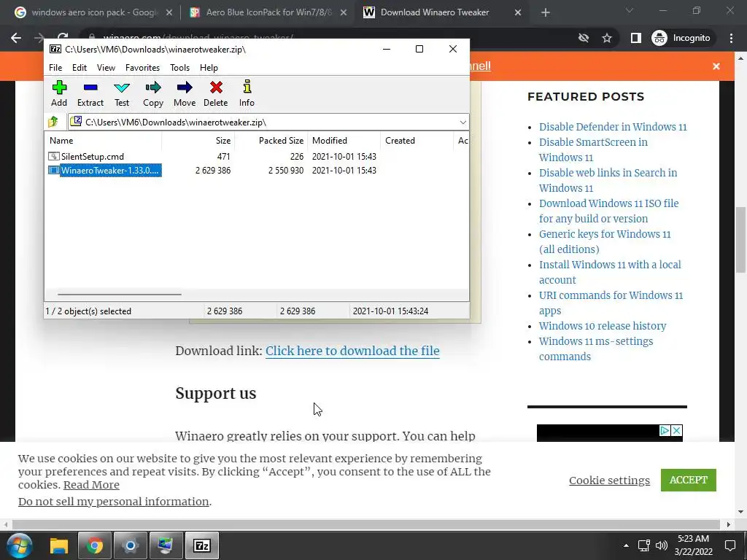Screen dimensions: 747x560
Task: Sort files by the Name column header
Action: (x=104, y=141)
